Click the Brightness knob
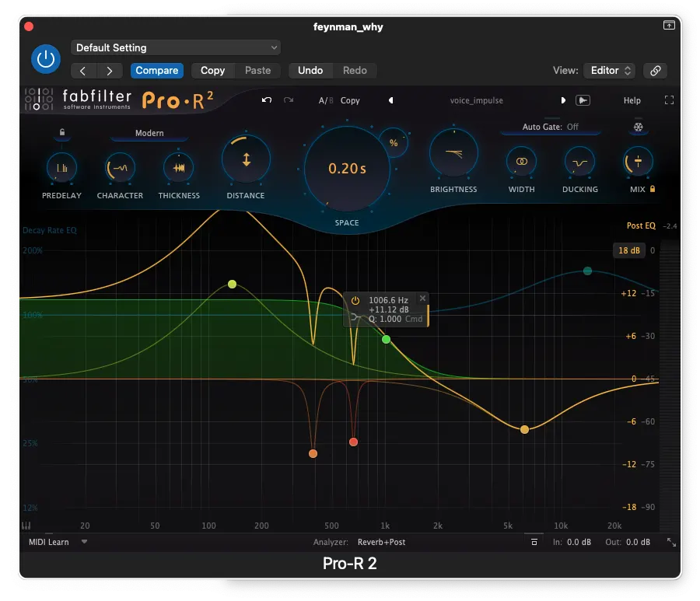Image resolution: width=700 pixels, height=601 pixels. pos(453,153)
